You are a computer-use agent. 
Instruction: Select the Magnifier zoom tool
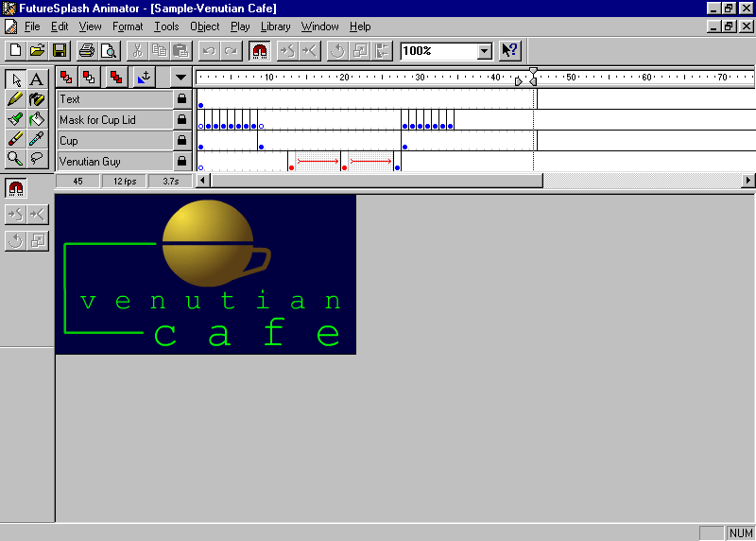click(16, 158)
